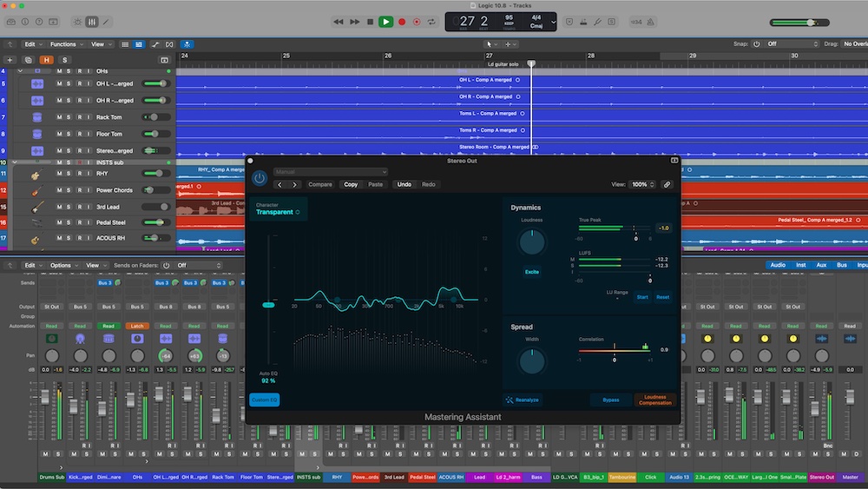Click the blue Catch playhead icon
The height and width of the screenshot is (489, 868).
coord(187,44)
